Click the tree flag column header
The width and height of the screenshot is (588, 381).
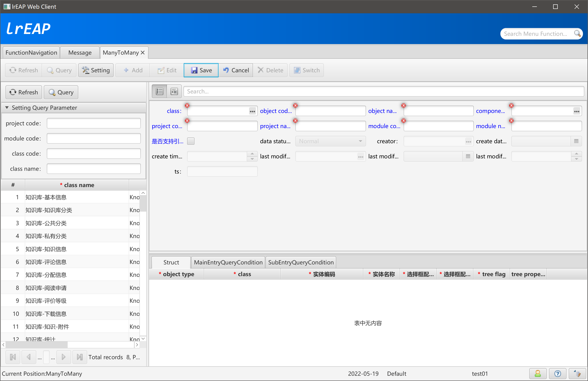point(491,274)
